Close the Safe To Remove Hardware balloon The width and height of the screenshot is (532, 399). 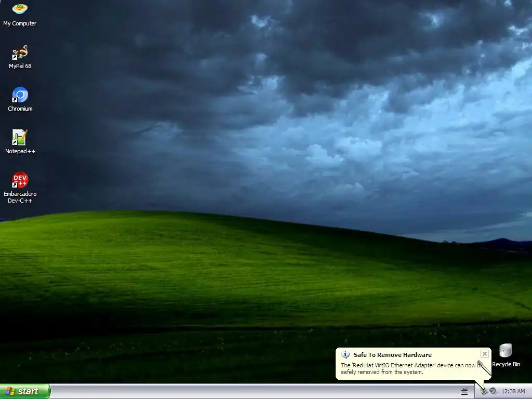(485, 354)
